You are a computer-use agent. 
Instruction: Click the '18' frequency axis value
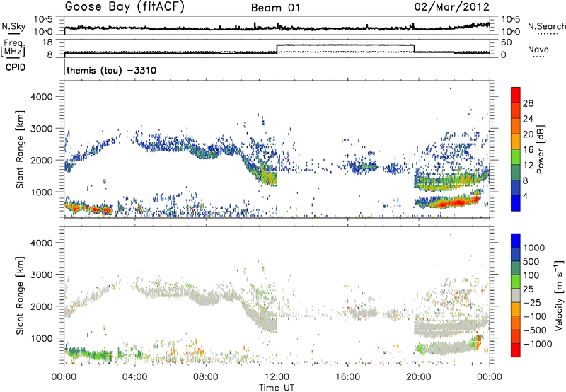tap(47, 42)
